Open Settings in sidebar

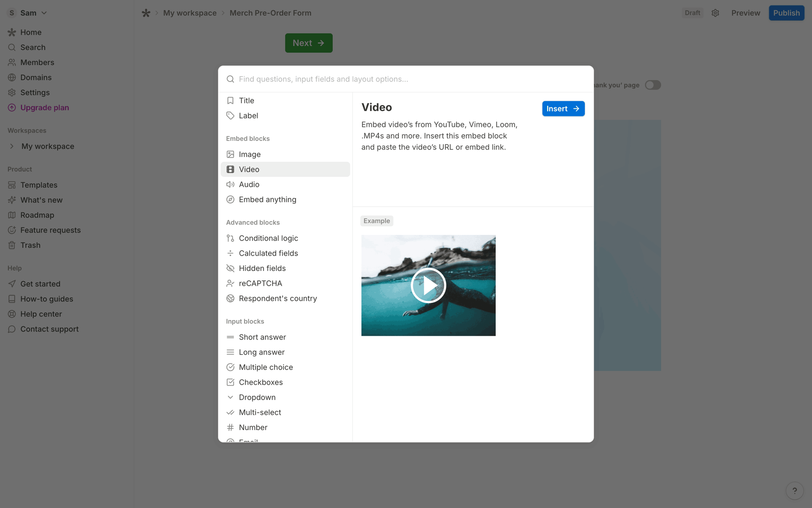pyautogui.click(x=35, y=92)
